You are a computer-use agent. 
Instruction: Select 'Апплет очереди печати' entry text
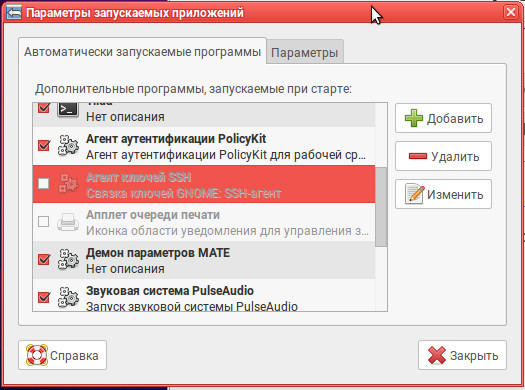coord(153,215)
